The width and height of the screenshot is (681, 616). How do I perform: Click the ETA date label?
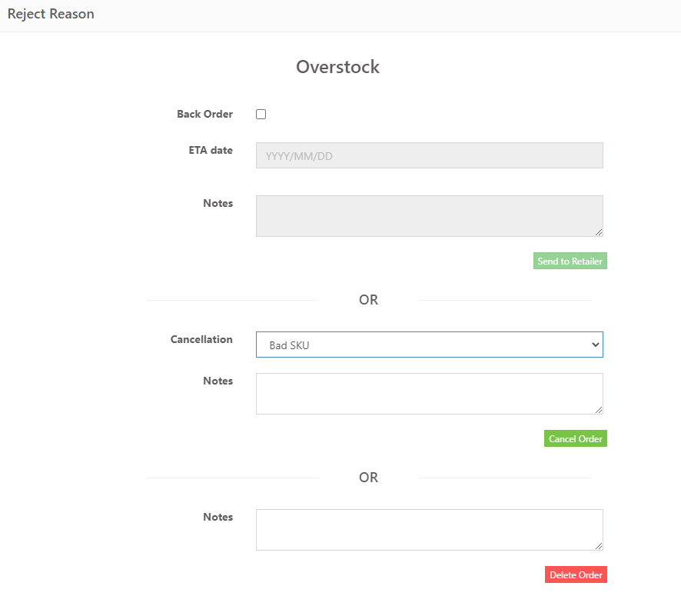pos(211,151)
